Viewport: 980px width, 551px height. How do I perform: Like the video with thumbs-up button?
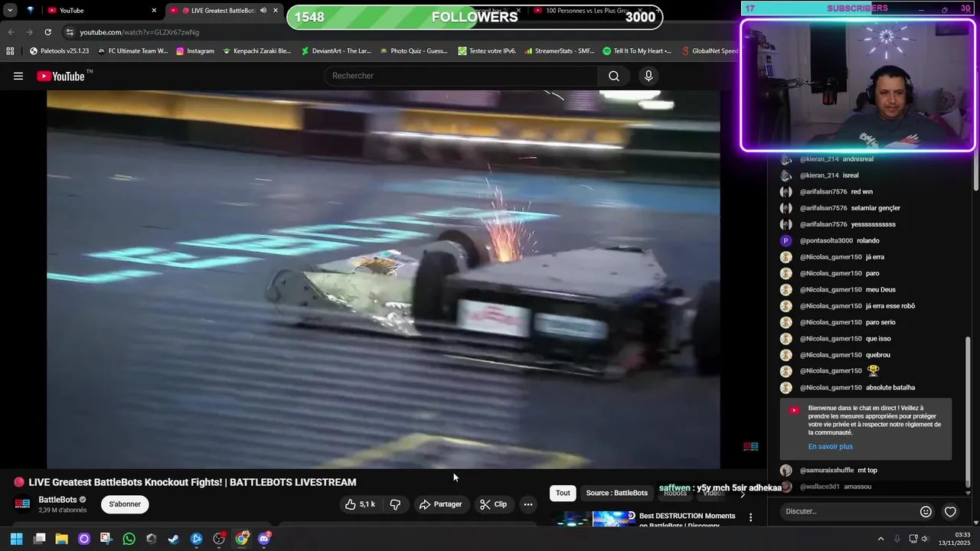tap(360, 504)
